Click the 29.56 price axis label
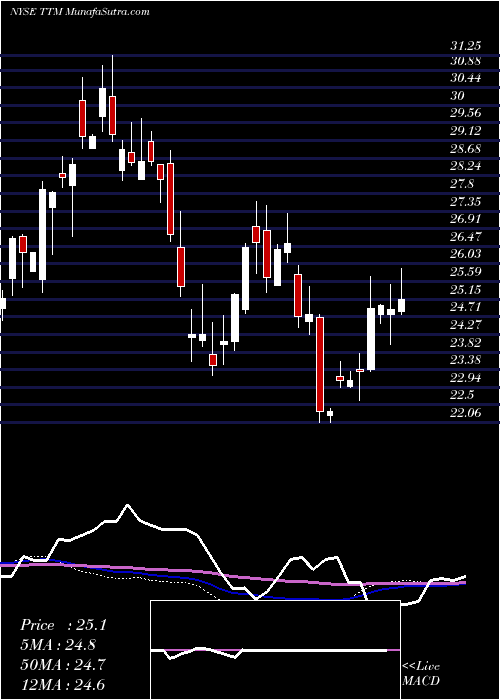Viewport: 500px width, 700px height. (x=465, y=113)
